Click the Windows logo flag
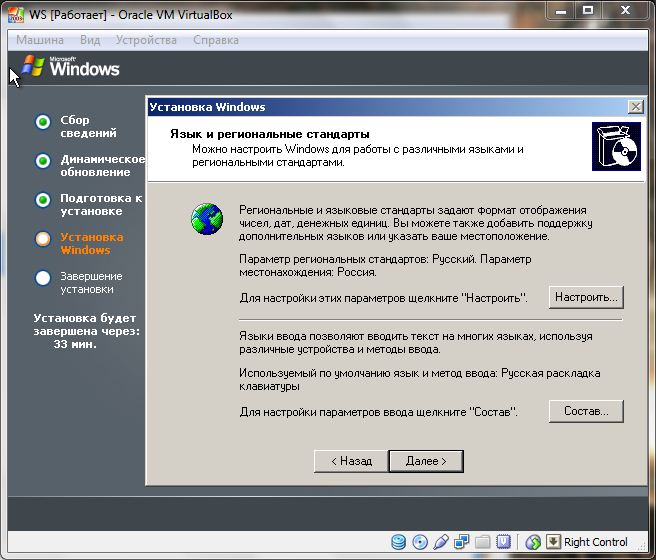 [33, 66]
